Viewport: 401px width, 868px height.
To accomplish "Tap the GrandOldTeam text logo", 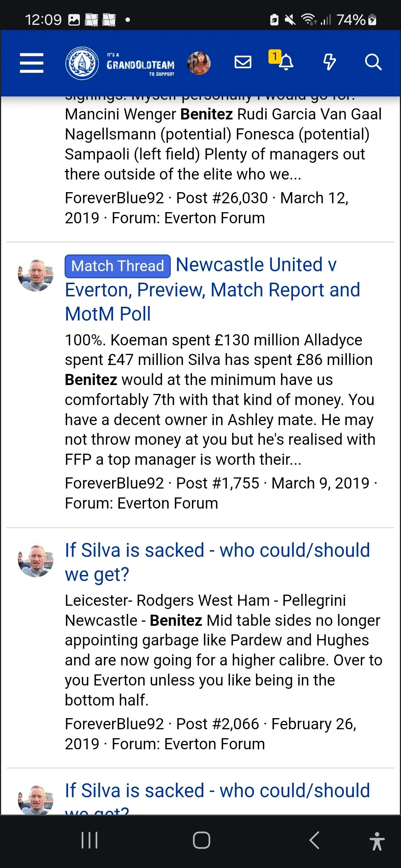I will tap(140, 65).
